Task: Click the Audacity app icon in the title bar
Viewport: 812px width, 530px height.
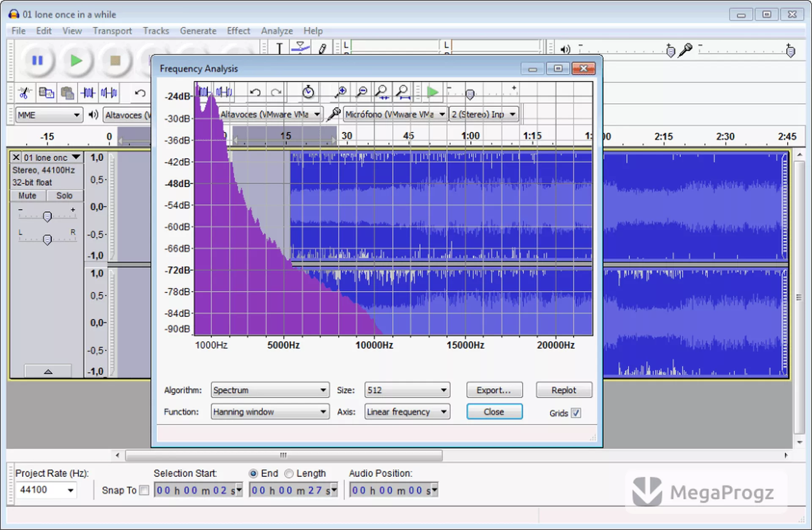Action: (14, 14)
